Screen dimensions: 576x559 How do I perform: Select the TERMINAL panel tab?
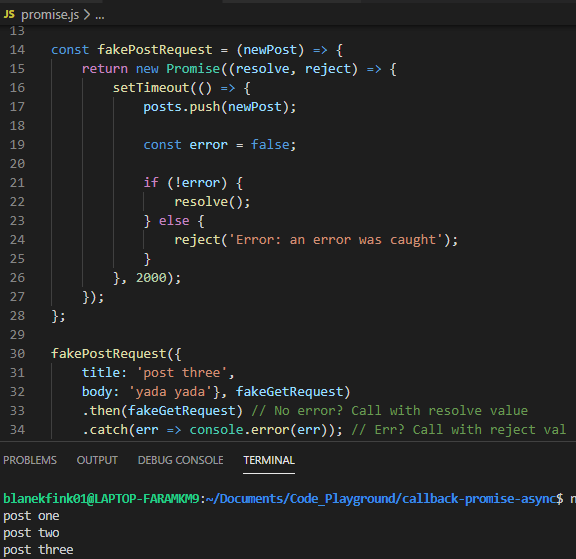click(269, 460)
